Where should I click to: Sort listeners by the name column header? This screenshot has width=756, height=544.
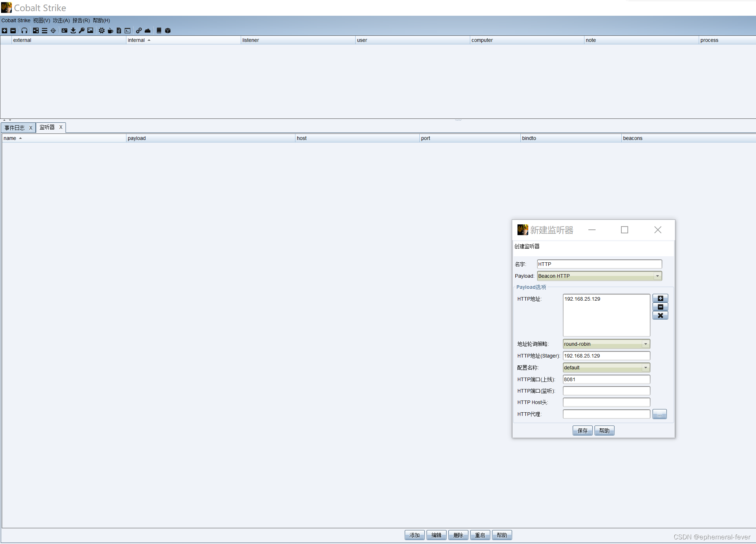tap(64, 138)
